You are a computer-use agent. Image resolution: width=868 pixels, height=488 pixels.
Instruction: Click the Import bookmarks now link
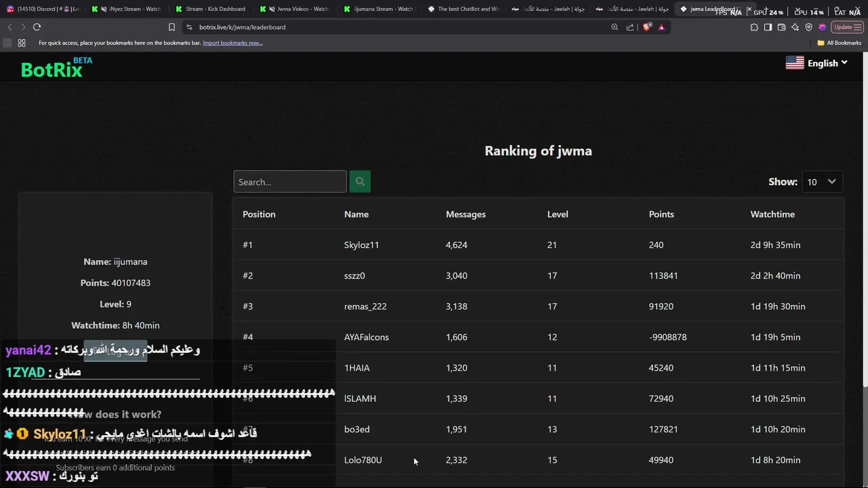pos(233,43)
